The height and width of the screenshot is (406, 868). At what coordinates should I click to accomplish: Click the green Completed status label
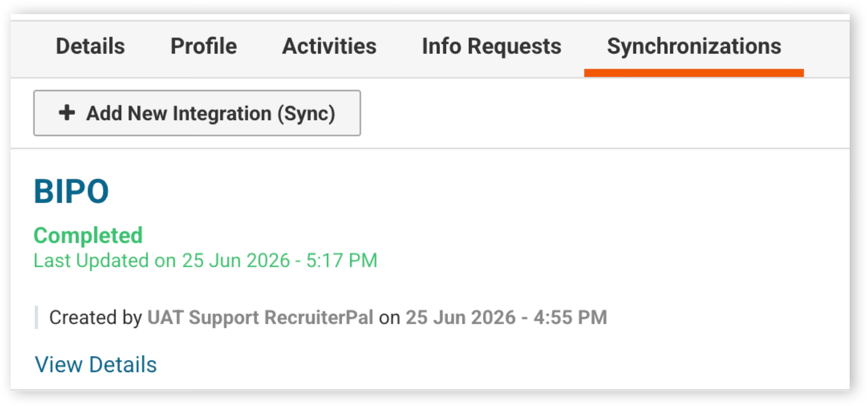point(88,235)
